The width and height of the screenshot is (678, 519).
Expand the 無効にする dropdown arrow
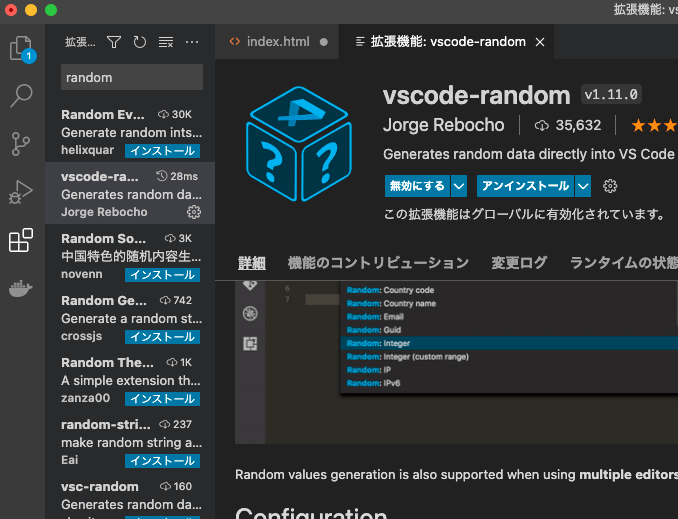[459, 186]
